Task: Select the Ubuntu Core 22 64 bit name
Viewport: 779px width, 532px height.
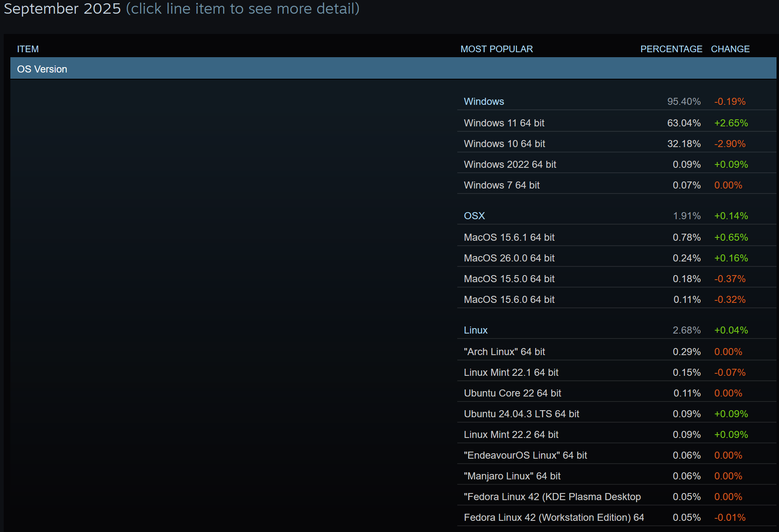Action: click(512, 393)
